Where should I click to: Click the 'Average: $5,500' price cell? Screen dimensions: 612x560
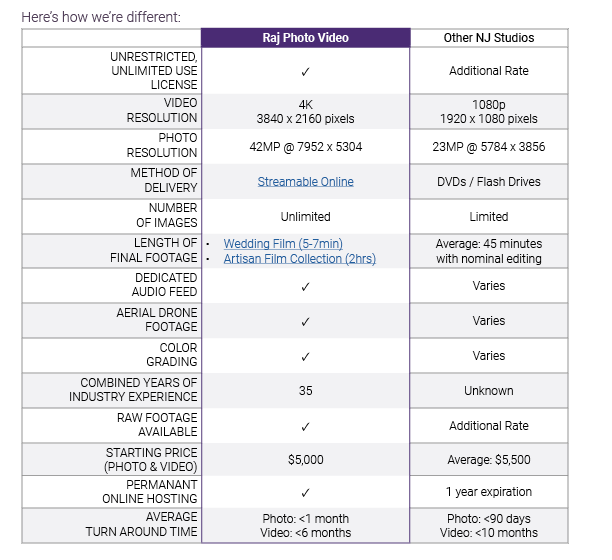[489, 460]
